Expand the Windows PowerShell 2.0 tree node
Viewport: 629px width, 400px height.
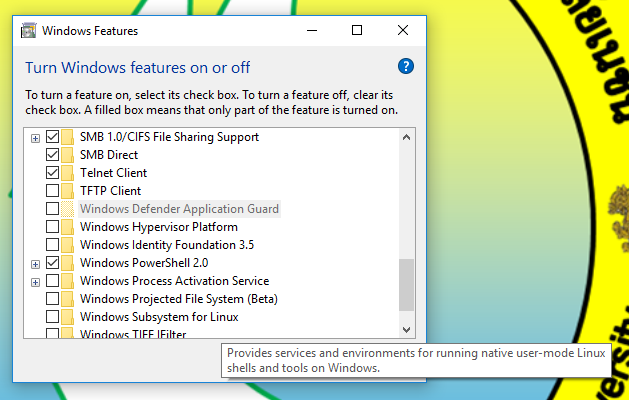(x=36, y=263)
